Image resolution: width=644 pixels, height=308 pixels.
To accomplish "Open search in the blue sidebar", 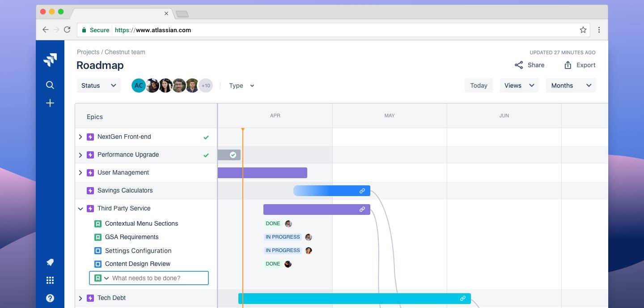I will (50, 85).
